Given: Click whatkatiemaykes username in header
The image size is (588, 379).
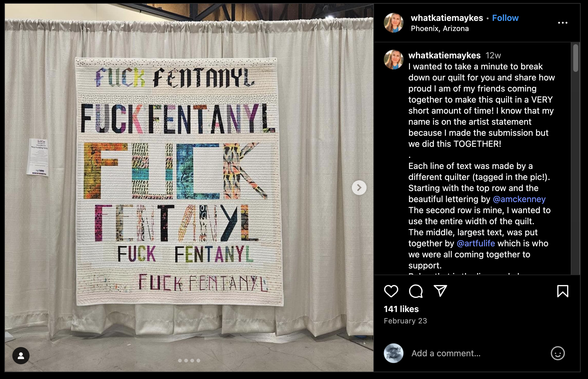Looking at the screenshot, I should (447, 18).
